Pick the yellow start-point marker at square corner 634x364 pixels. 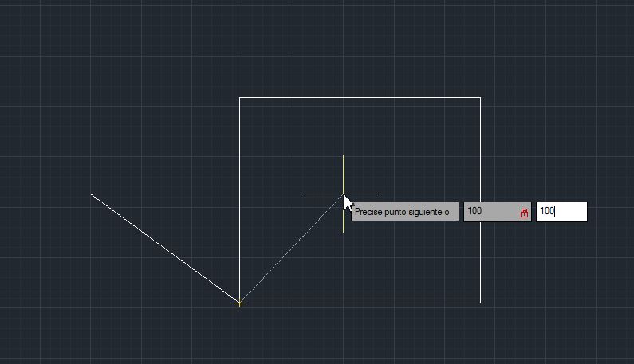239,303
